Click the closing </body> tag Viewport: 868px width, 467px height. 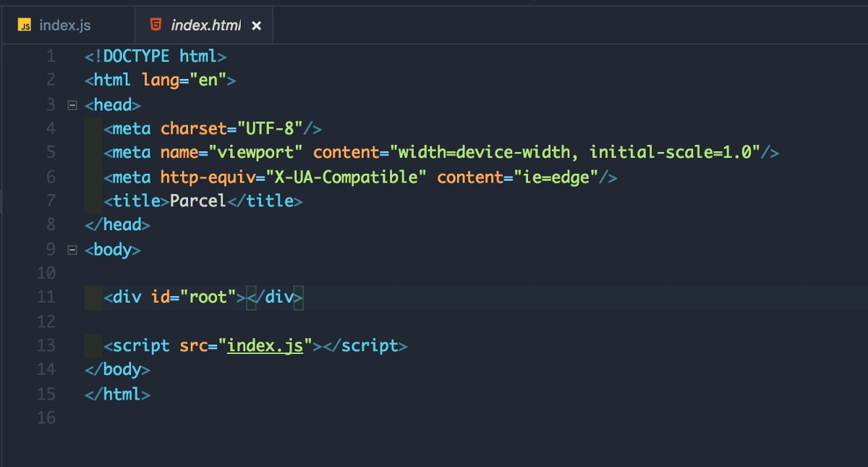coord(117,370)
